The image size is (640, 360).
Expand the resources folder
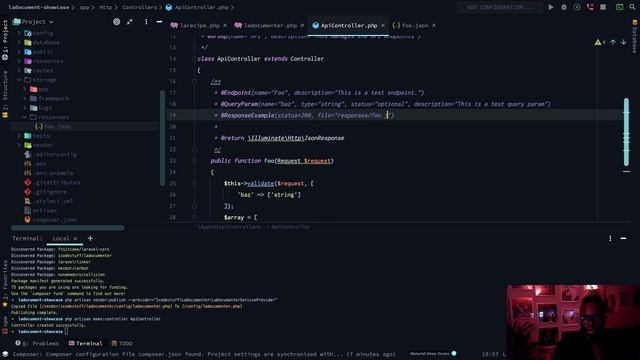[19, 61]
